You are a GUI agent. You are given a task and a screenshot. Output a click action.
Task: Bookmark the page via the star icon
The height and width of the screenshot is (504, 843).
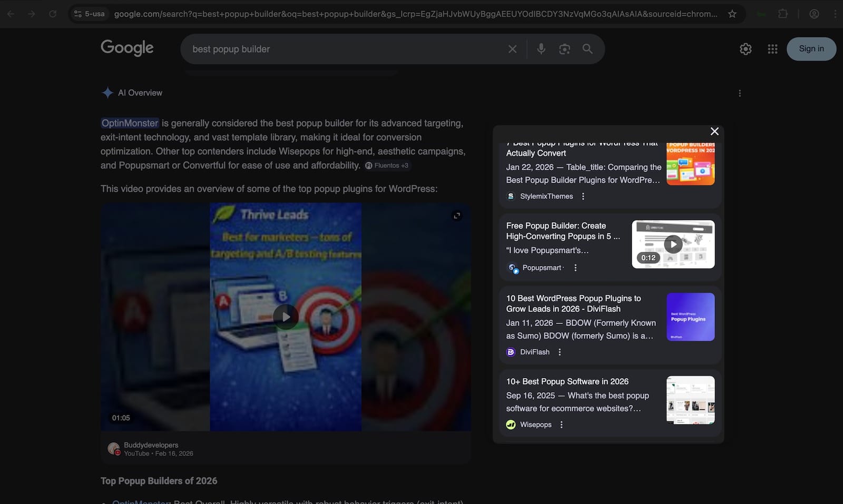coord(732,14)
